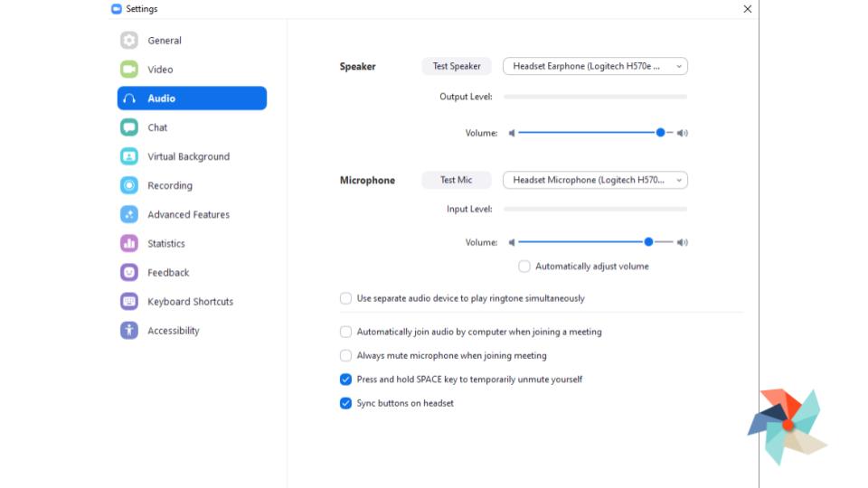Image resolution: width=868 pixels, height=488 pixels.
Task: Open the Recording icon in sidebar
Action: coord(129,185)
